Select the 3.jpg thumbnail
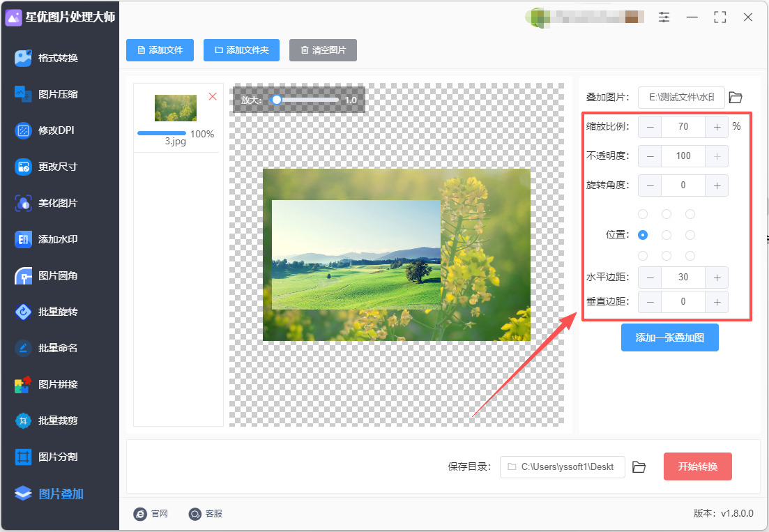The image size is (769, 532). pyautogui.click(x=176, y=108)
